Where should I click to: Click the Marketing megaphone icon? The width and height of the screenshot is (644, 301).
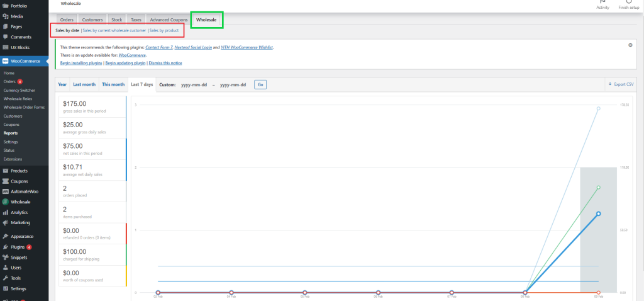point(6,222)
